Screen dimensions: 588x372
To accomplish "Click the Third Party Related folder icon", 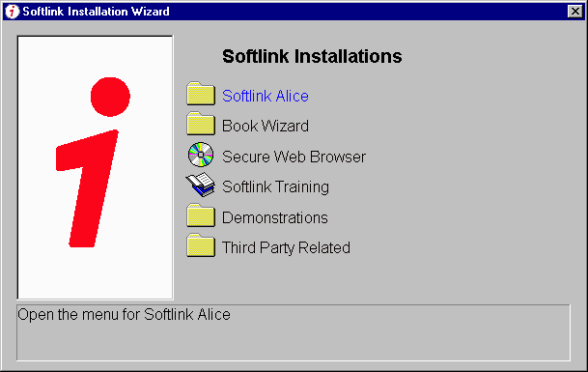I will point(201,245).
